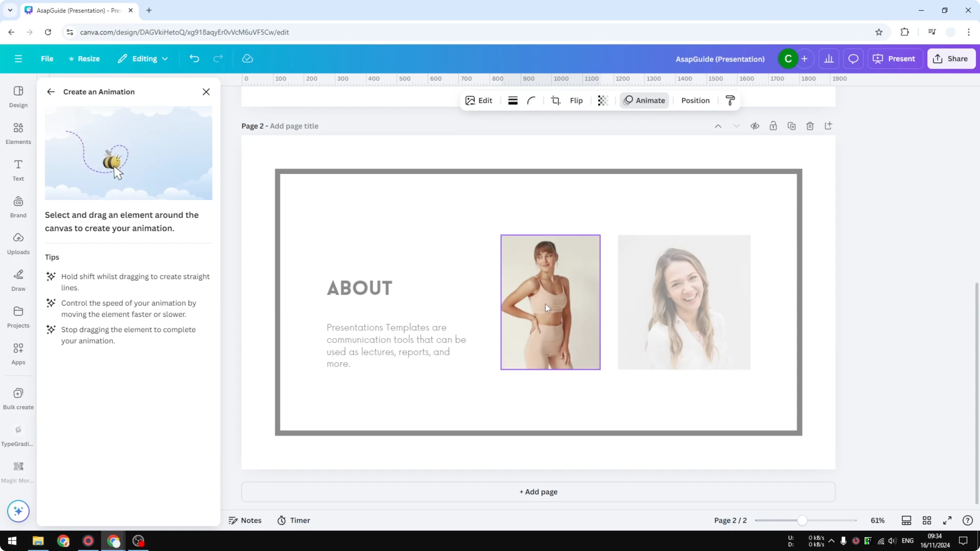The height and width of the screenshot is (551, 980).
Task: Switch to the Draw panel
Action: click(x=18, y=280)
